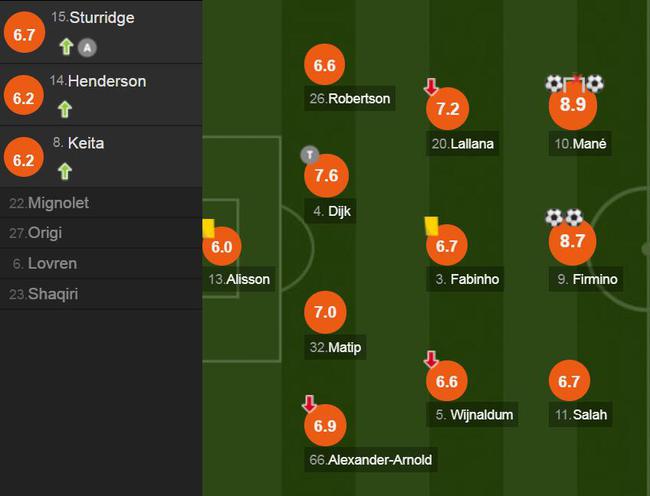Click Firmino's two goal ball icons
Viewport: 650px width, 496px height.
click(x=563, y=217)
